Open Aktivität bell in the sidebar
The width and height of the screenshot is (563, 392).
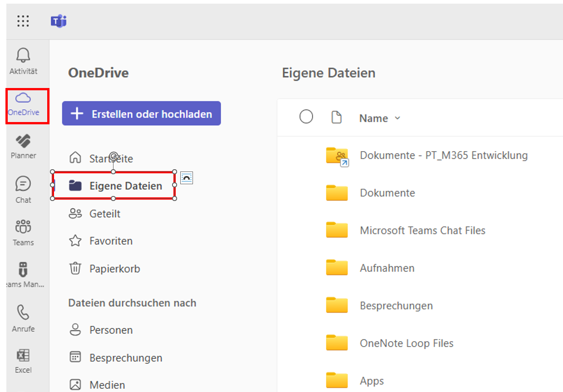[24, 61]
